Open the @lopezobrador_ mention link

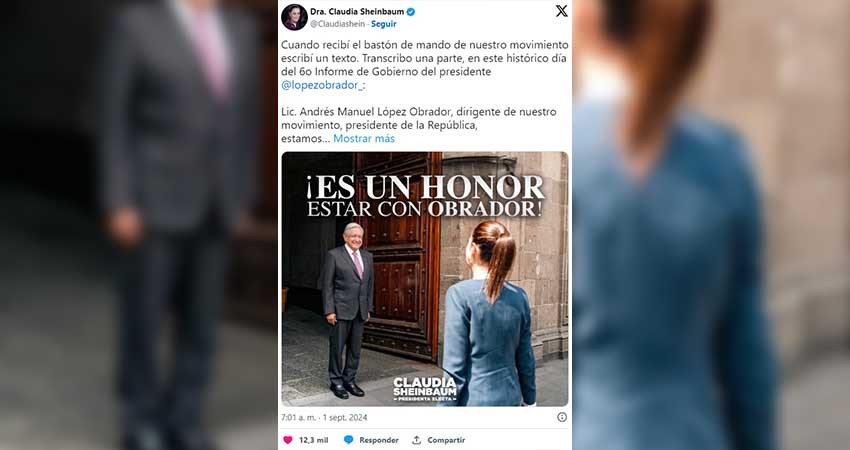[x=323, y=85]
